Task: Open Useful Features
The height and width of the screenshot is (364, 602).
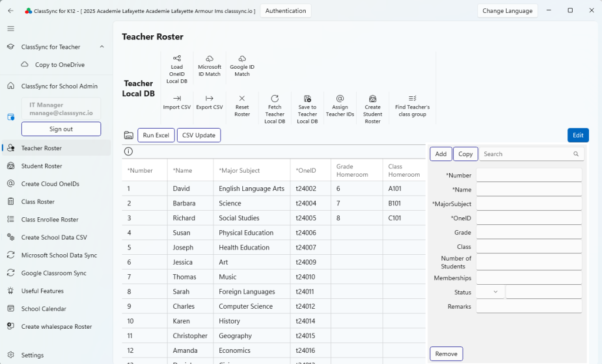Action: tap(56, 291)
